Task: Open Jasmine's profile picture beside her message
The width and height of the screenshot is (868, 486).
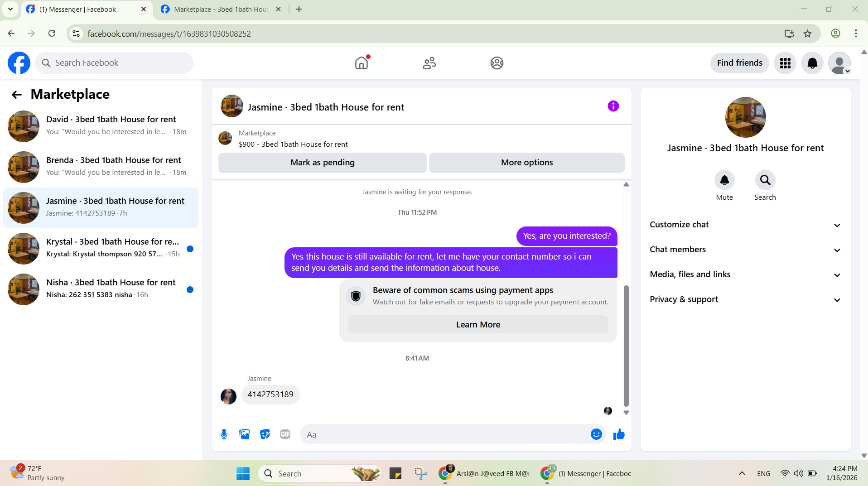Action: point(228,396)
